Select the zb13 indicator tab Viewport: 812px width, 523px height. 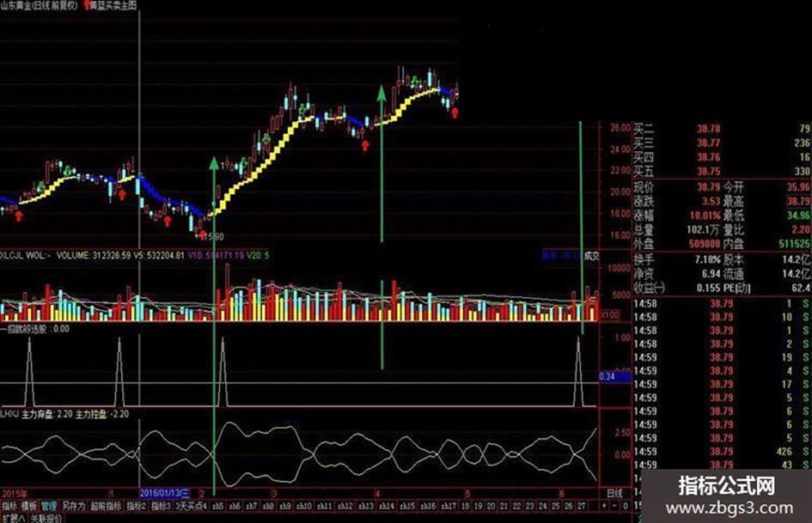(366, 506)
